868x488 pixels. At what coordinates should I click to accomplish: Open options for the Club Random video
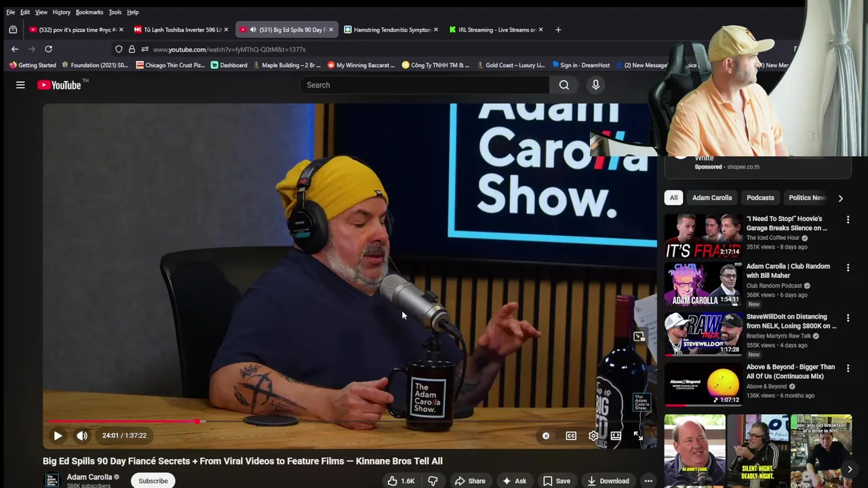point(848,268)
